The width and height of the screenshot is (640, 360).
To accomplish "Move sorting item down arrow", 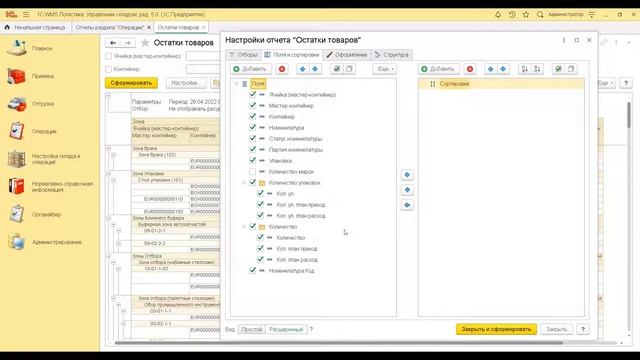I will coord(503,69).
